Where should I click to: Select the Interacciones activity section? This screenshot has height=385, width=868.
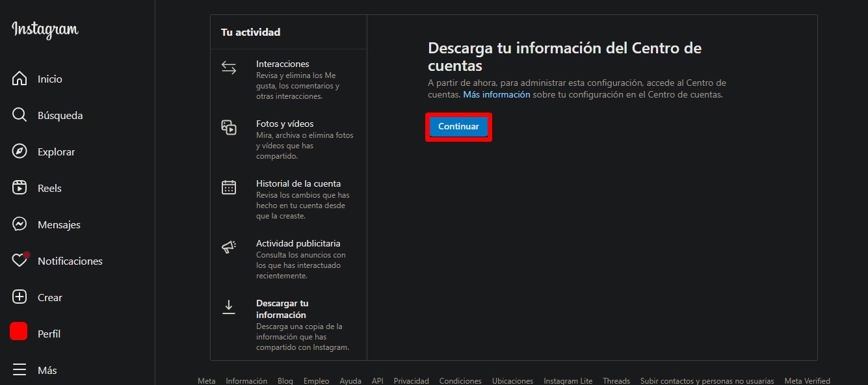289,79
